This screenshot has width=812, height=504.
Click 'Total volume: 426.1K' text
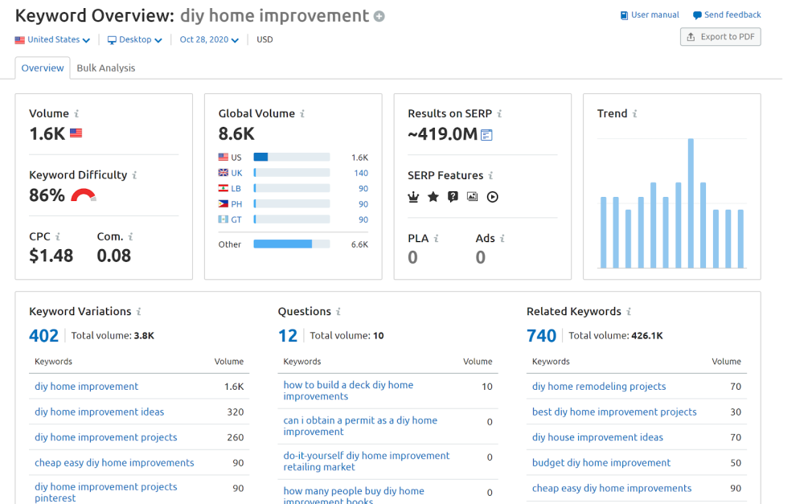616,336
